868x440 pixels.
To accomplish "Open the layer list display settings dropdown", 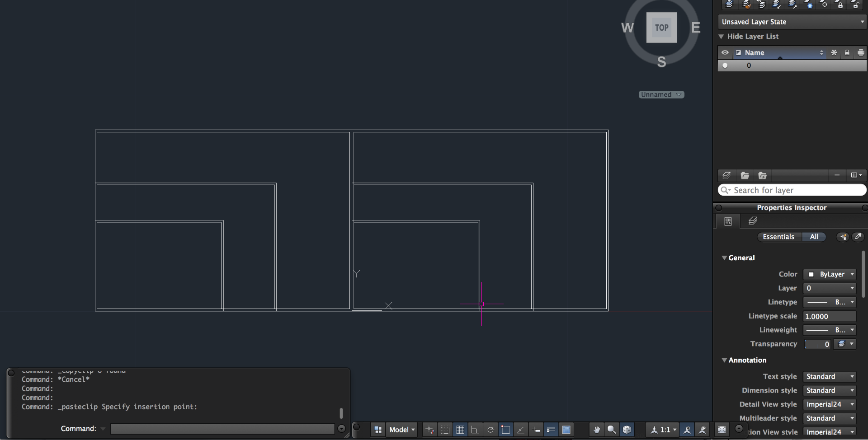I will (856, 175).
